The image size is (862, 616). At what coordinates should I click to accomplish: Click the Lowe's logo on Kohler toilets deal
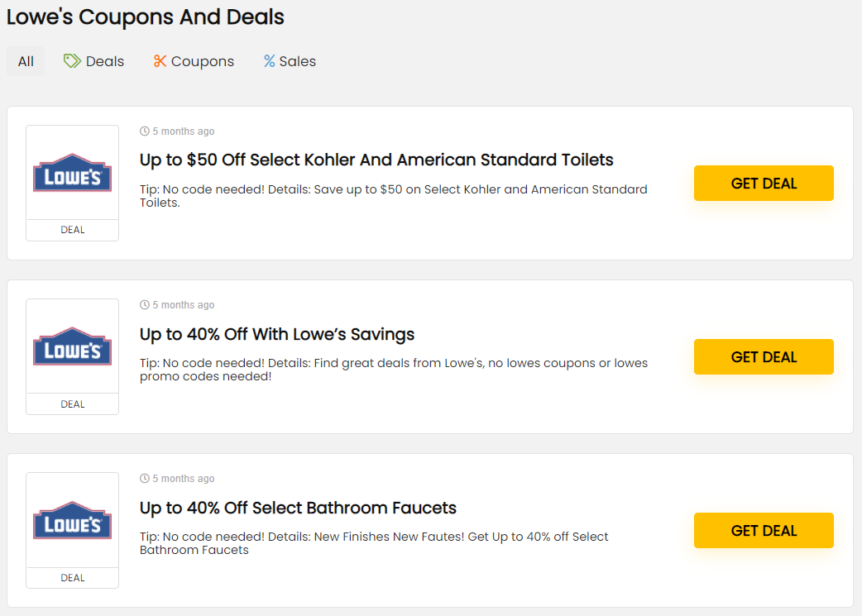(72, 173)
